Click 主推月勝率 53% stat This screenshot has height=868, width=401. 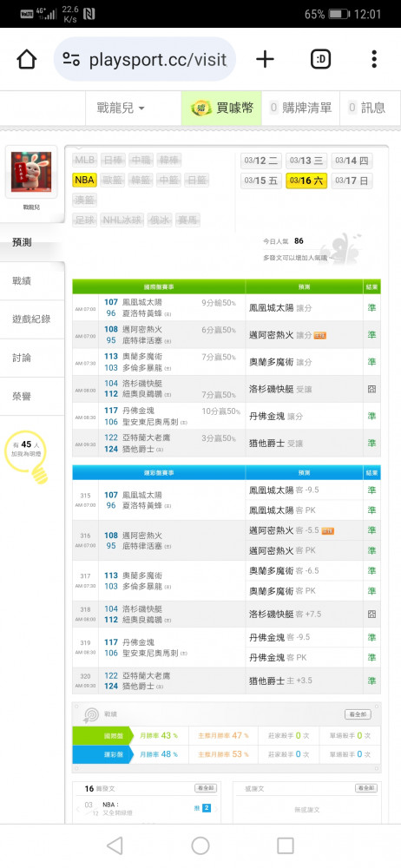coord(223,754)
